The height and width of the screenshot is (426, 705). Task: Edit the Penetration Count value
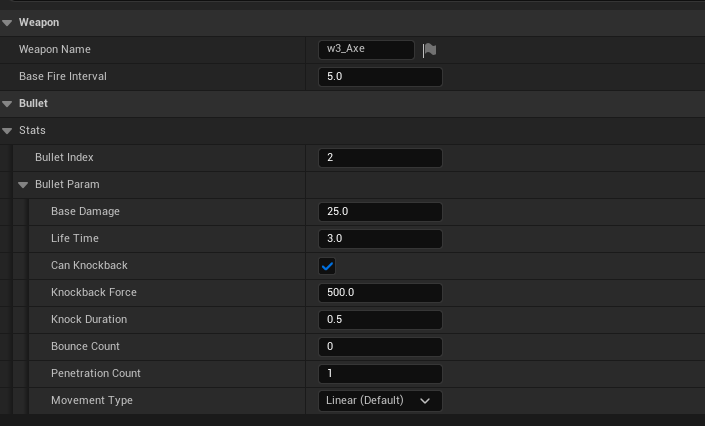click(380, 373)
